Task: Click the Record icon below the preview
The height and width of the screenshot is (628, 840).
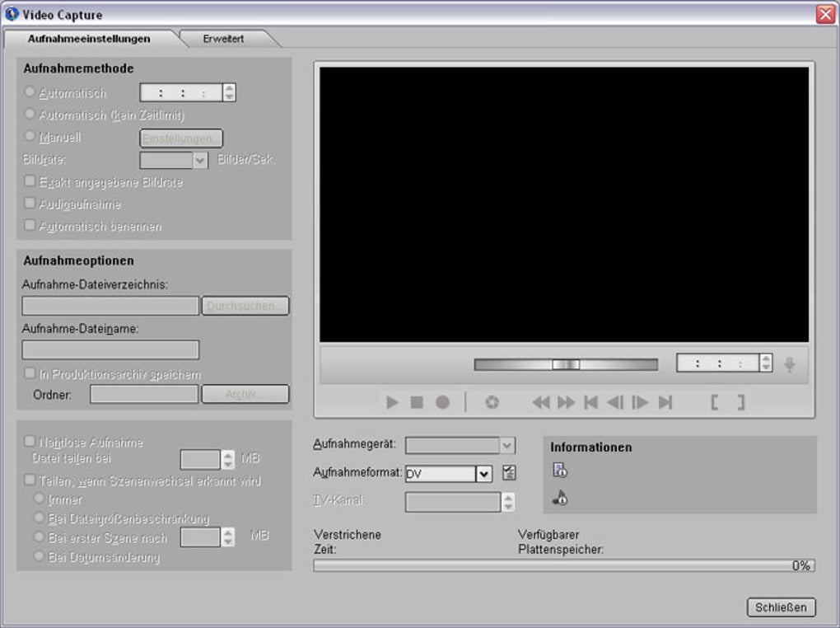Action: tap(443, 401)
